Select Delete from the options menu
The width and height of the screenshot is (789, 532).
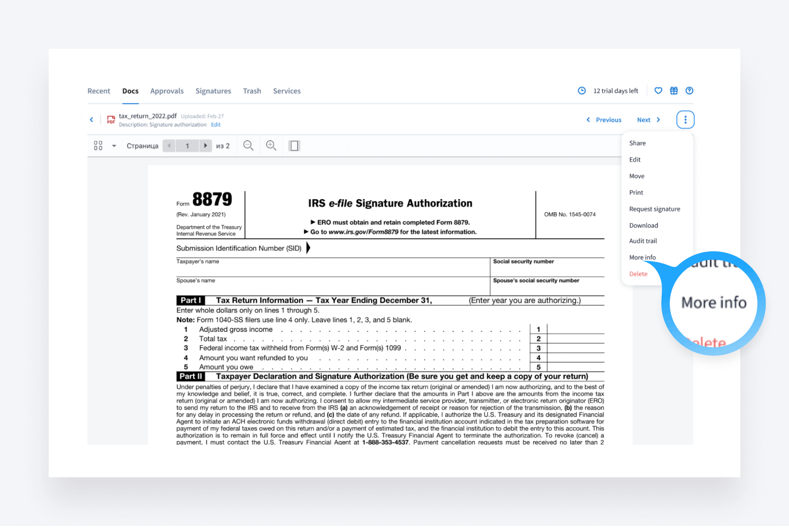click(x=638, y=274)
